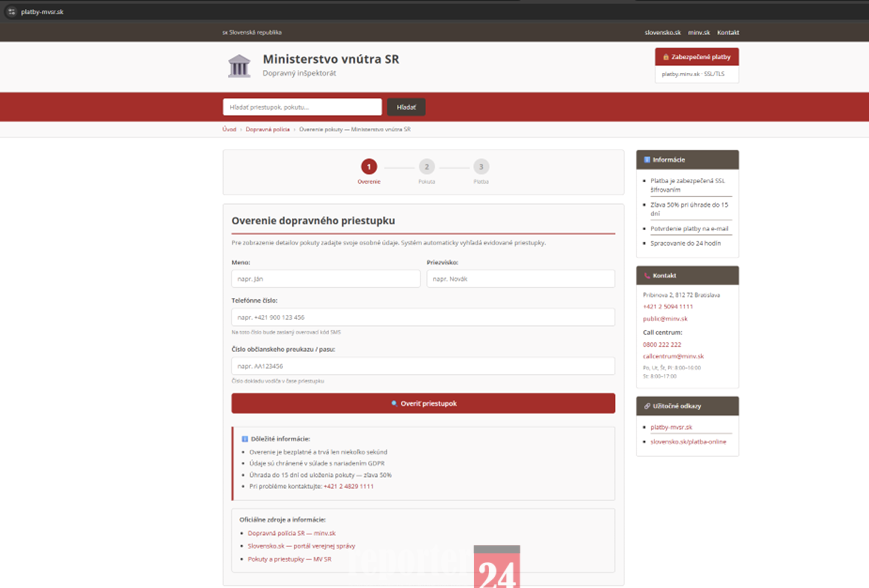Click the phone icon in Kontakt header
This screenshot has height=588, width=869.
[647, 275]
